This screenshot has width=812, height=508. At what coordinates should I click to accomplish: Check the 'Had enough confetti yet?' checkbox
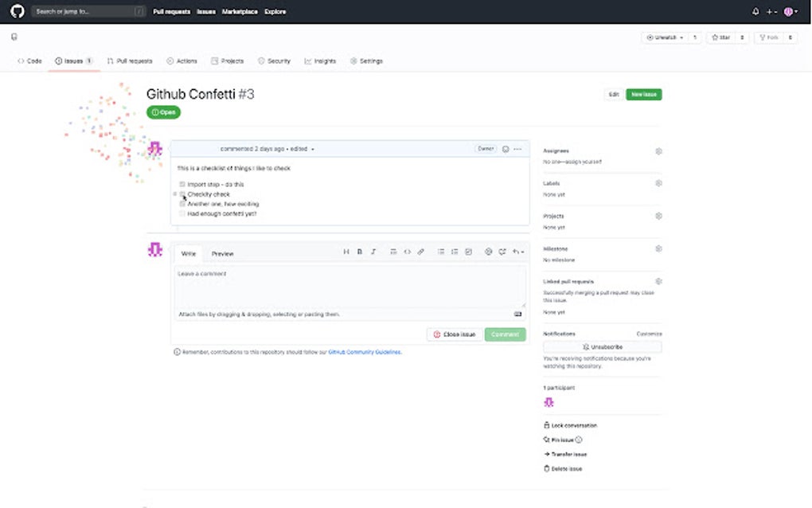coord(182,213)
